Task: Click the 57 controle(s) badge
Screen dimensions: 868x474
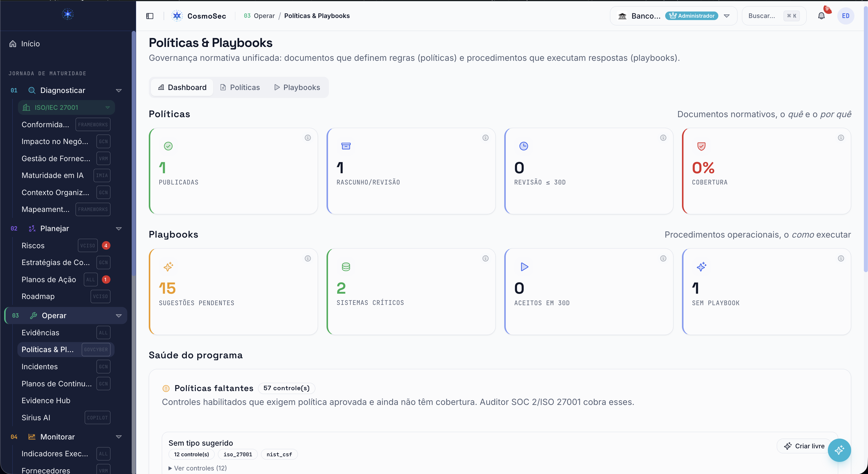Action: click(286, 388)
